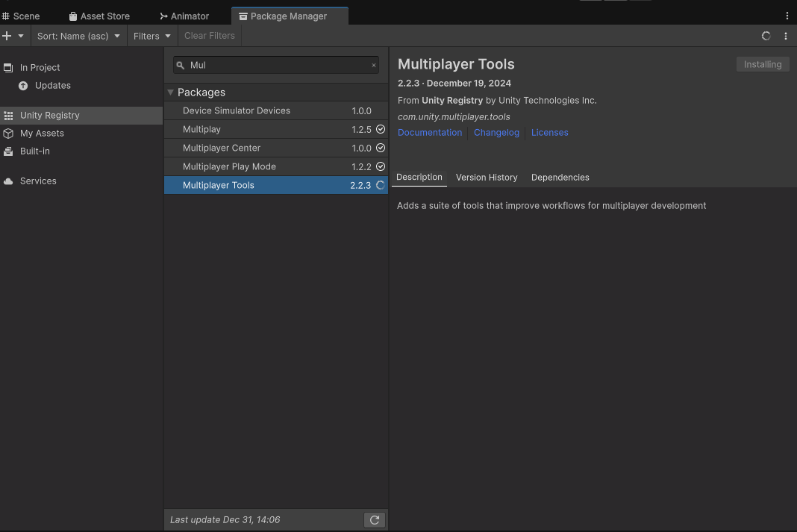Click the Services cloud icon

pyautogui.click(x=8, y=181)
